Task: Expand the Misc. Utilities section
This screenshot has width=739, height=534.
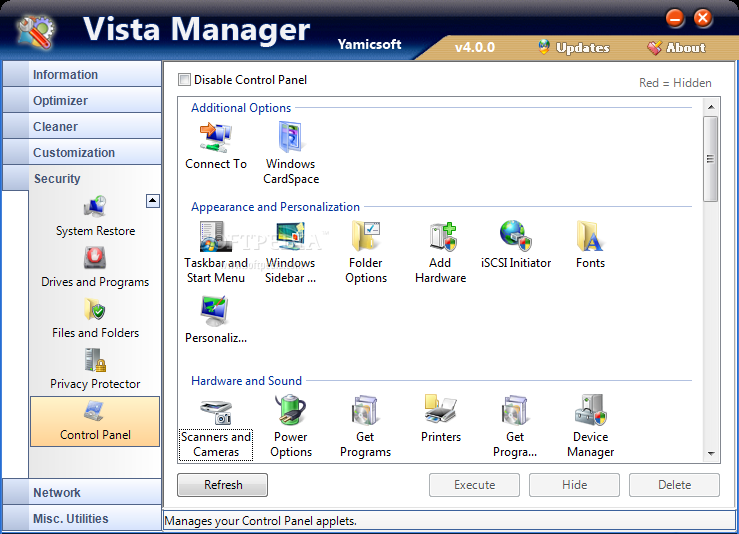Action: [82, 518]
